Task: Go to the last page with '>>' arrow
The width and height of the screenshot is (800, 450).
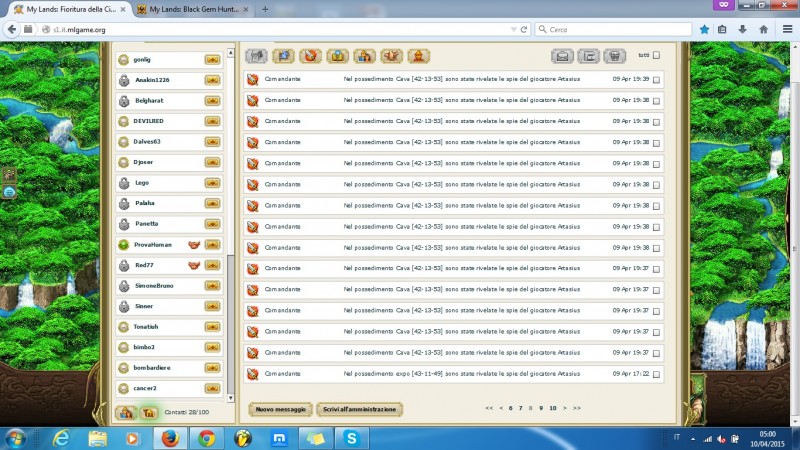Action: pyautogui.click(x=577, y=408)
